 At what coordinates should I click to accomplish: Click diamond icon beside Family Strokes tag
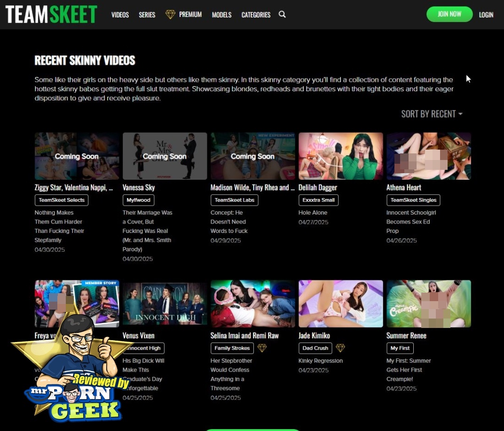[262, 348]
